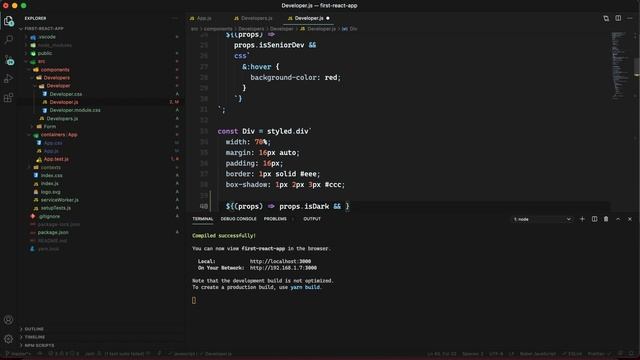
Task: Switch to the PROBLEMS tab
Action: (275, 219)
